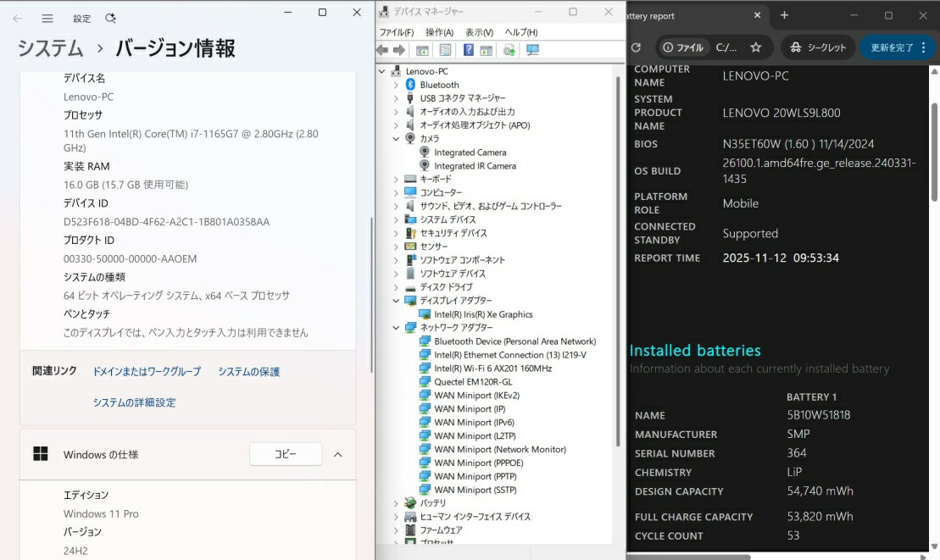The width and height of the screenshot is (940, 560).
Task: Open the システムの保護 link
Action: pos(248,372)
